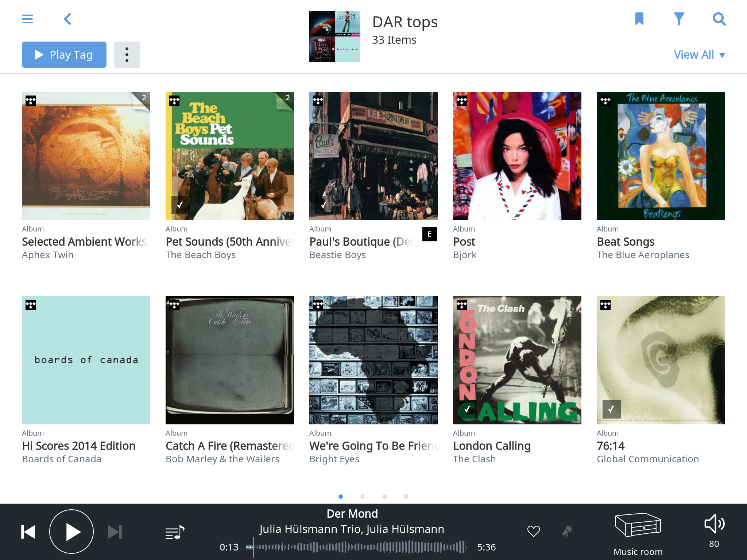Open artist Global Communication link

click(648, 459)
